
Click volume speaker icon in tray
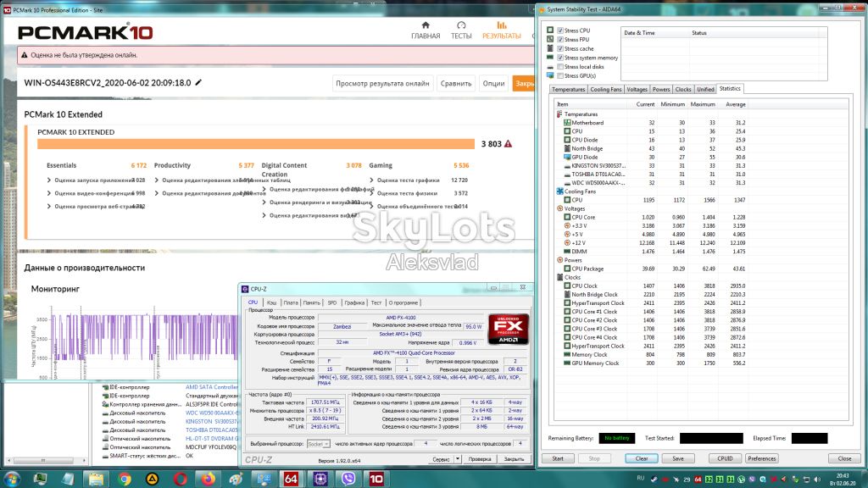click(817, 480)
